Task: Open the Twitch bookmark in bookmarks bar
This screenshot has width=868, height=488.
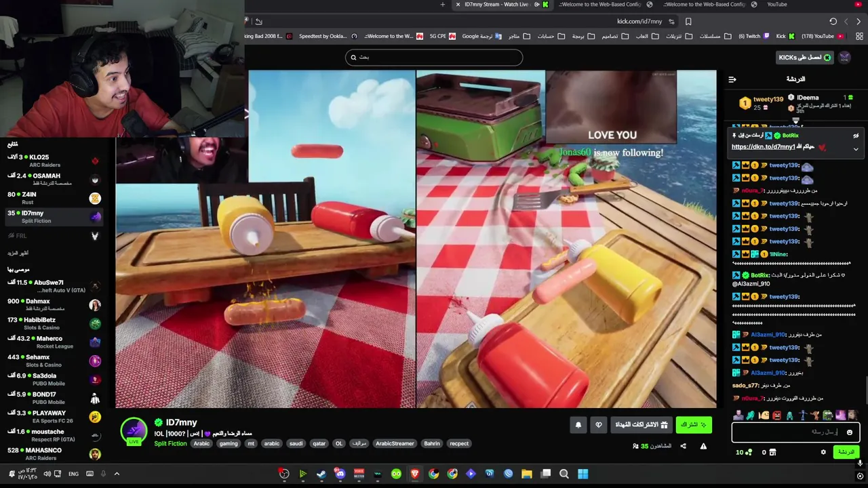Action: click(754, 36)
